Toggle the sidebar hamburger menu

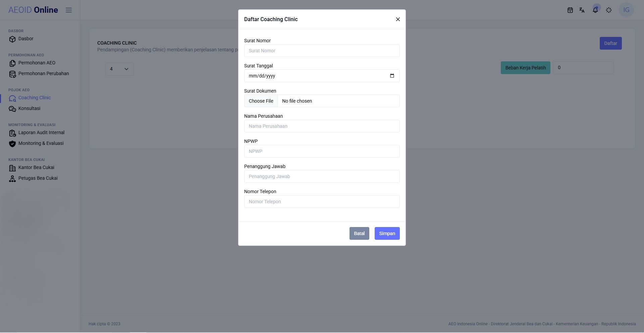[x=69, y=10]
